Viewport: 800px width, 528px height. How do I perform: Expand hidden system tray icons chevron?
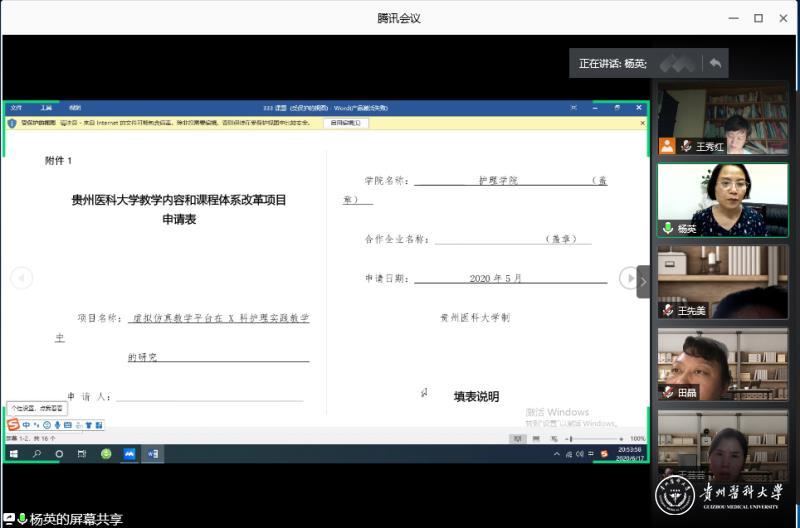click(557, 454)
